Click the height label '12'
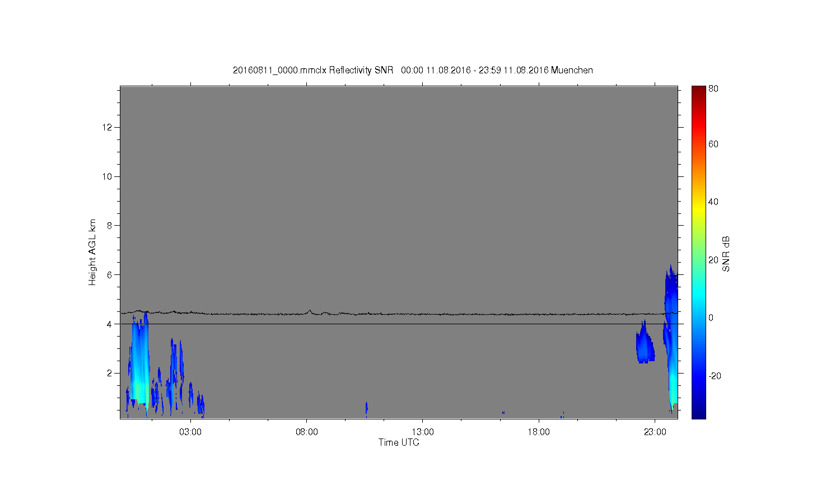 tap(108, 127)
